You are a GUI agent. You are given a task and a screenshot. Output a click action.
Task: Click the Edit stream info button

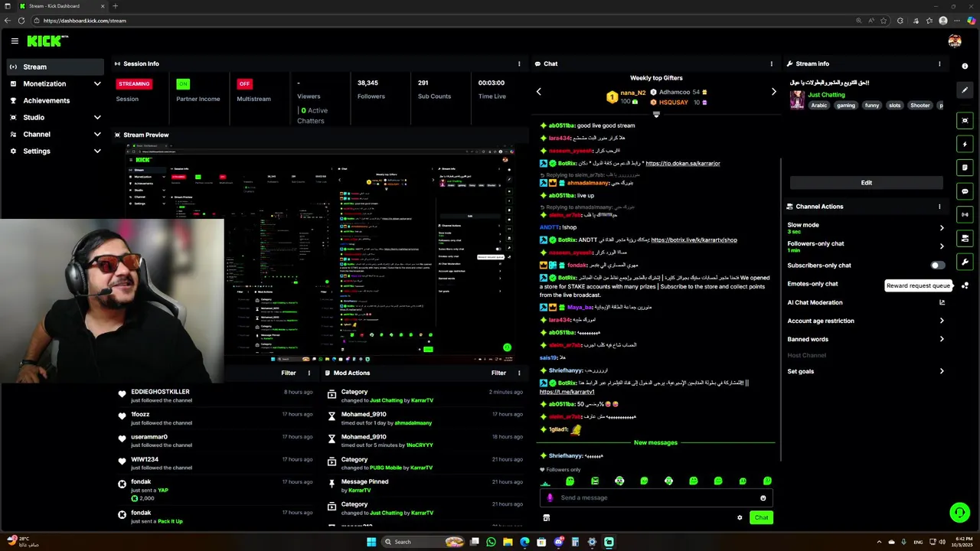[x=866, y=183]
